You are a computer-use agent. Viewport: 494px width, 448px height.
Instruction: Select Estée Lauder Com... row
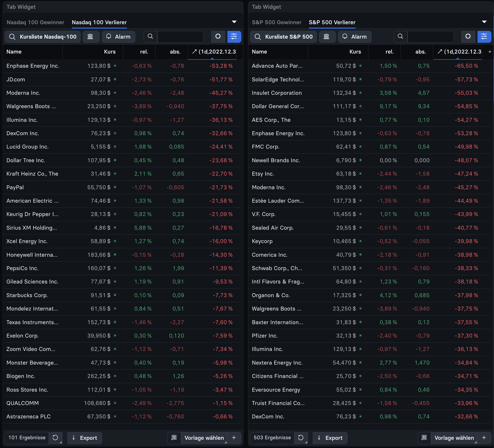click(x=369, y=201)
